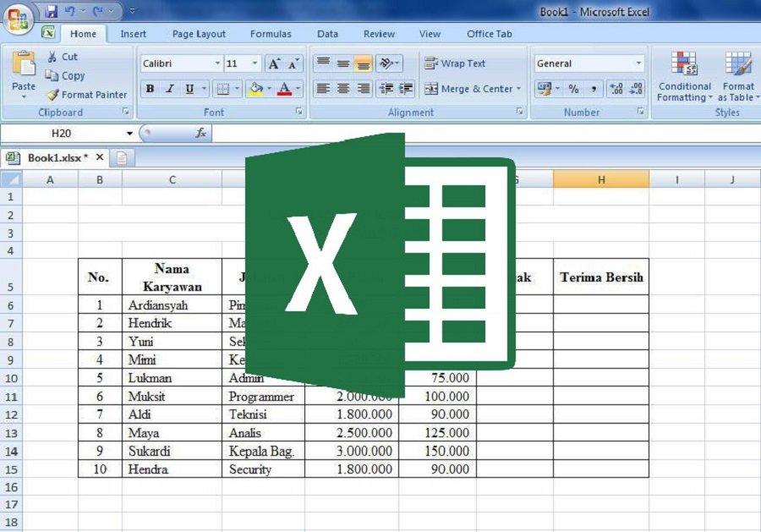Switch to the Formulas ribbon tab
Screen dimensions: 761x532
coord(271,34)
